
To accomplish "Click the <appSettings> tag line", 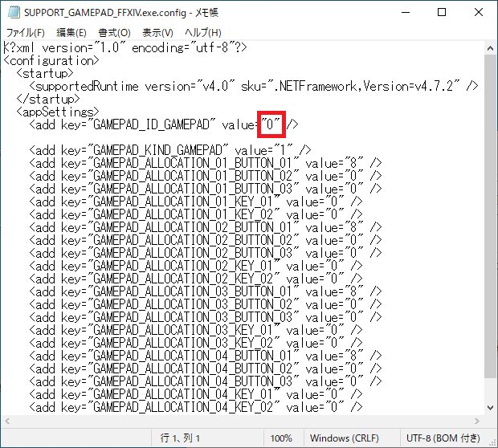I will [x=58, y=112].
